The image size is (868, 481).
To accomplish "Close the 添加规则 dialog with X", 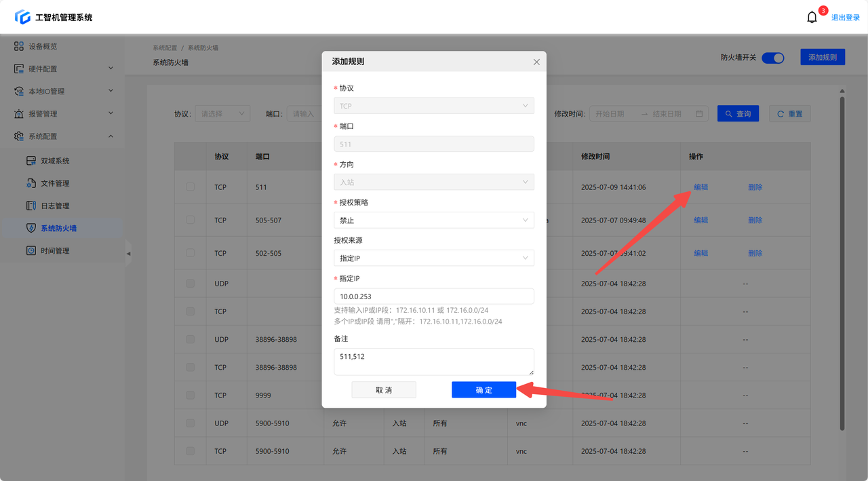I will click(536, 62).
